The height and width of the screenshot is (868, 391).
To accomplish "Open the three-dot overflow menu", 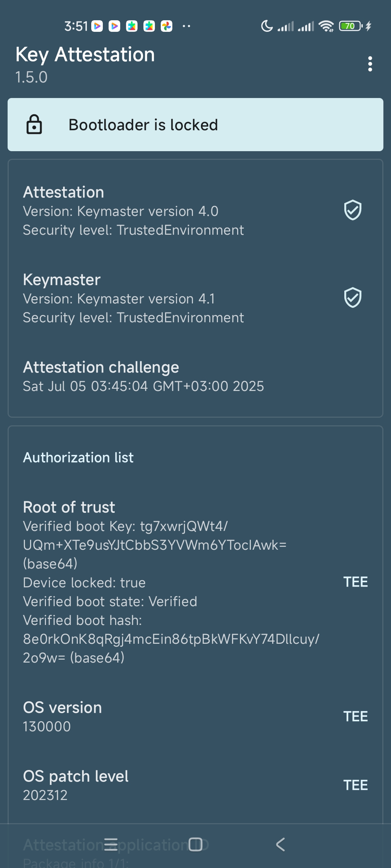I will point(370,64).
